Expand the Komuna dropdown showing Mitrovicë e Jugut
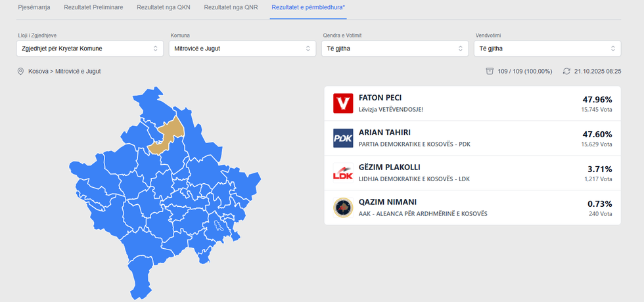The image size is (644, 302). tap(242, 49)
